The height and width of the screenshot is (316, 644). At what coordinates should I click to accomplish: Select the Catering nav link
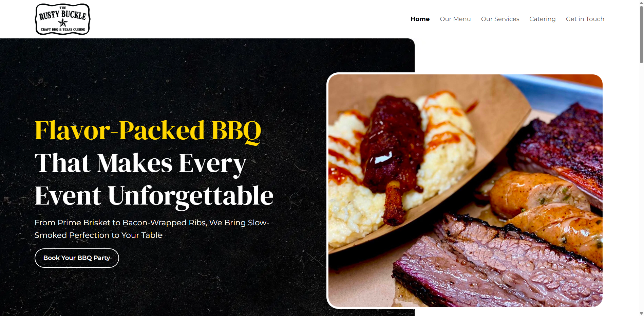(x=542, y=19)
